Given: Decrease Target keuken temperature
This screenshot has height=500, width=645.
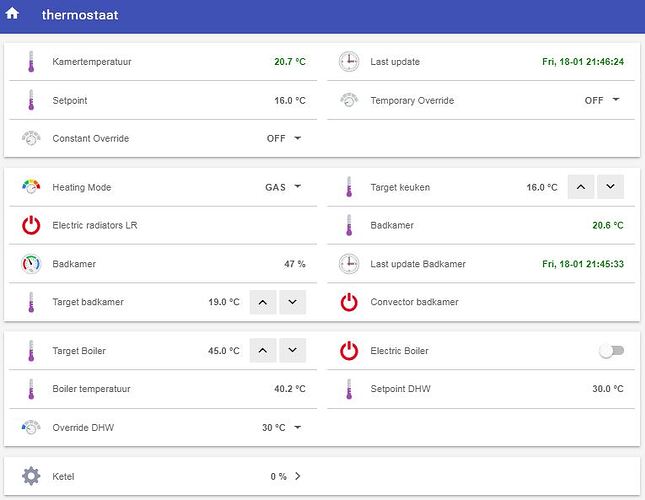Looking at the screenshot, I should click(x=610, y=187).
